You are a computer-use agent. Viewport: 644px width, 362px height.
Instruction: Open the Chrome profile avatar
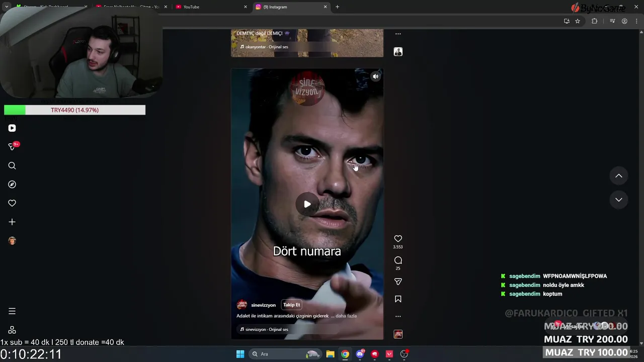tap(624, 21)
